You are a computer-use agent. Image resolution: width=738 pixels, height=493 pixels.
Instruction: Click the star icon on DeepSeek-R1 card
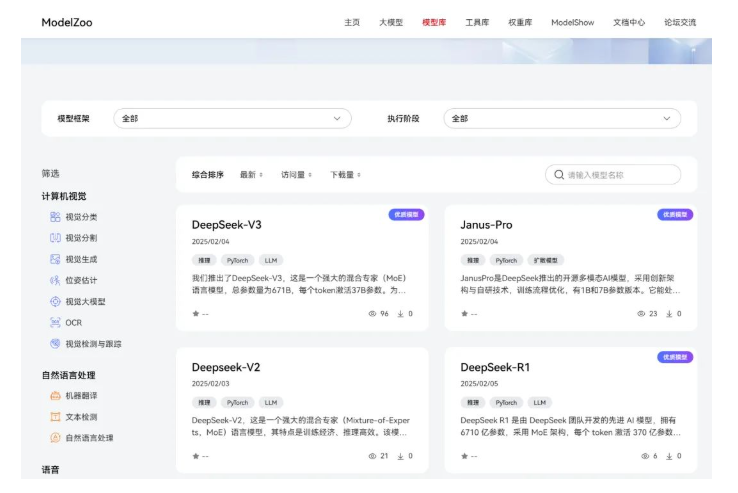(x=465, y=456)
